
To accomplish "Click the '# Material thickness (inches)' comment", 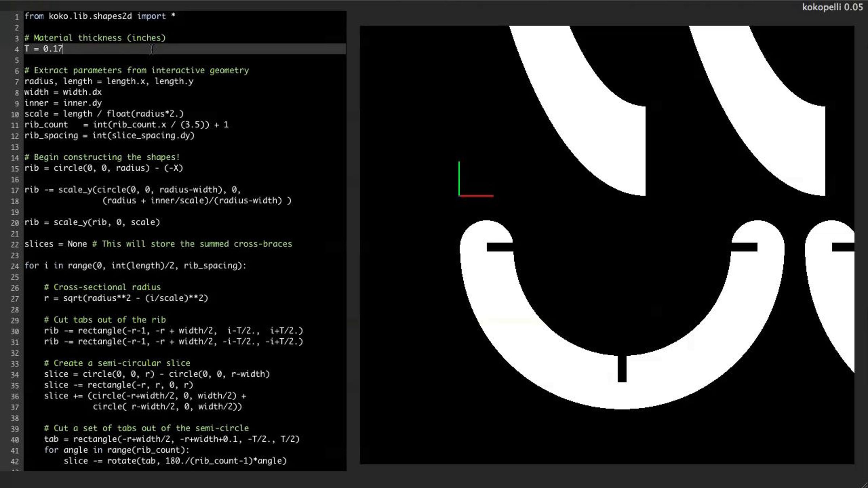I will tap(95, 38).
